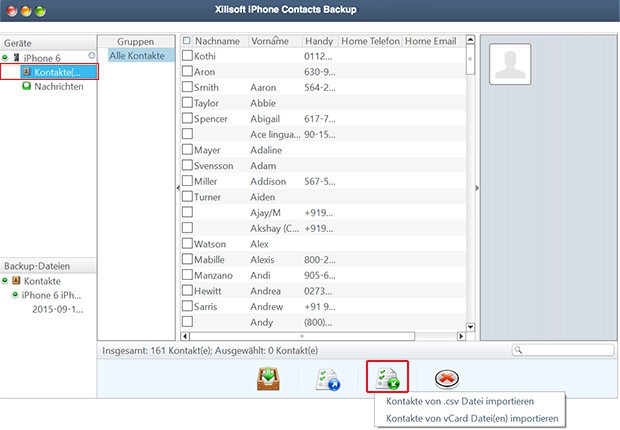Select the Ajay/M contact row

[323, 212]
